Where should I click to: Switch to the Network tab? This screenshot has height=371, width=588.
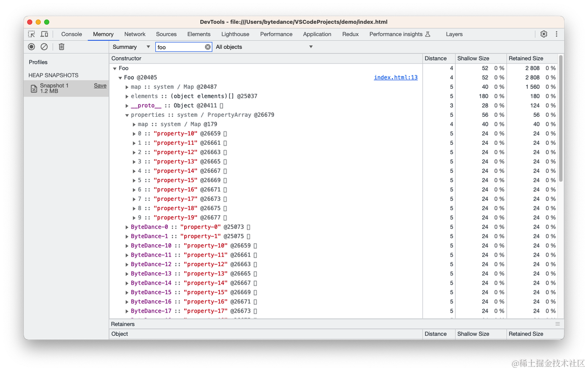pyautogui.click(x=135, y=34)
